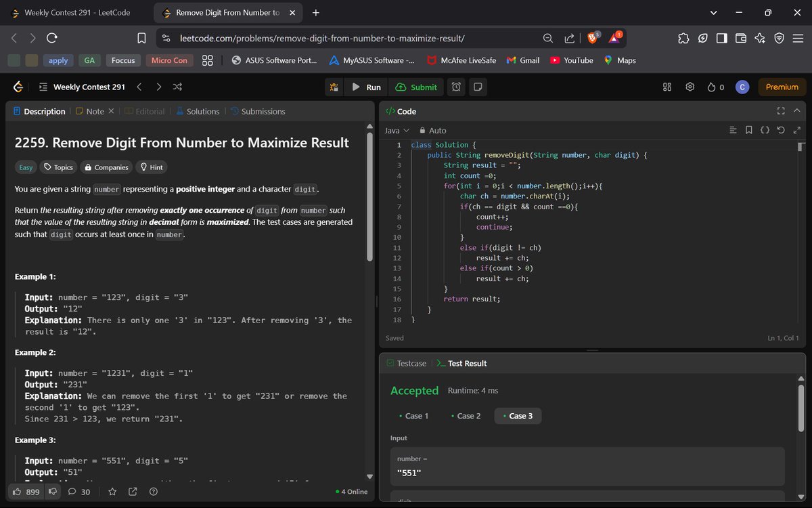Viewport: 812px width, 508px height.
Task: Switch to Weekly Contest 291 browser tab
Action: [x=76, y=12]
